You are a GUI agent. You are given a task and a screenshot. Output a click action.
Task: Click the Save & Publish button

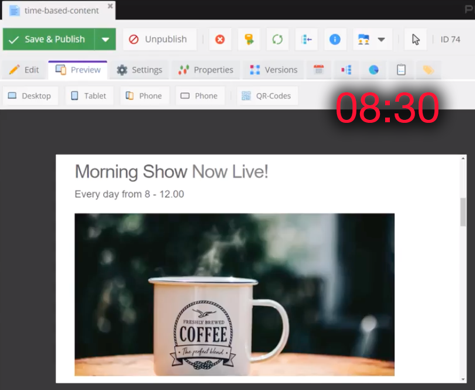(x=49, y=39)
